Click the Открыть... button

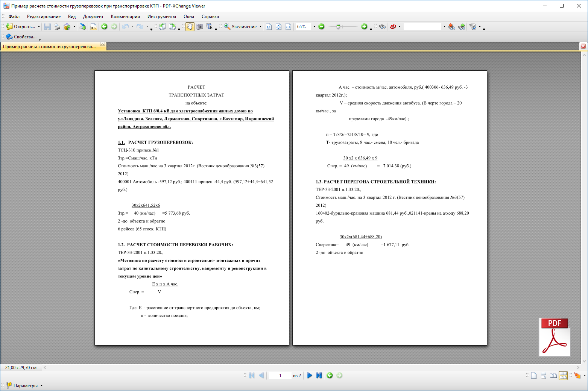(21, 27)
